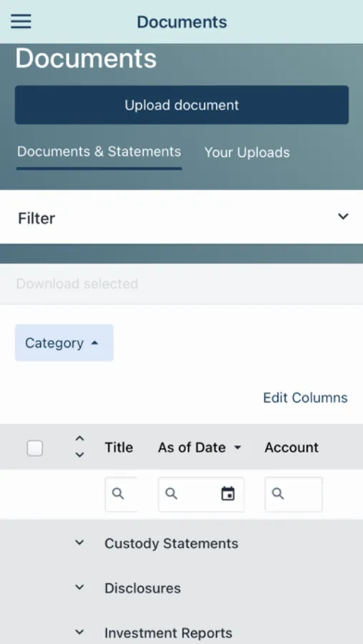The height and width of the screenshot is (644, 363).
Task: Open the hamburger navigation menu
Action: pos(21,21)
